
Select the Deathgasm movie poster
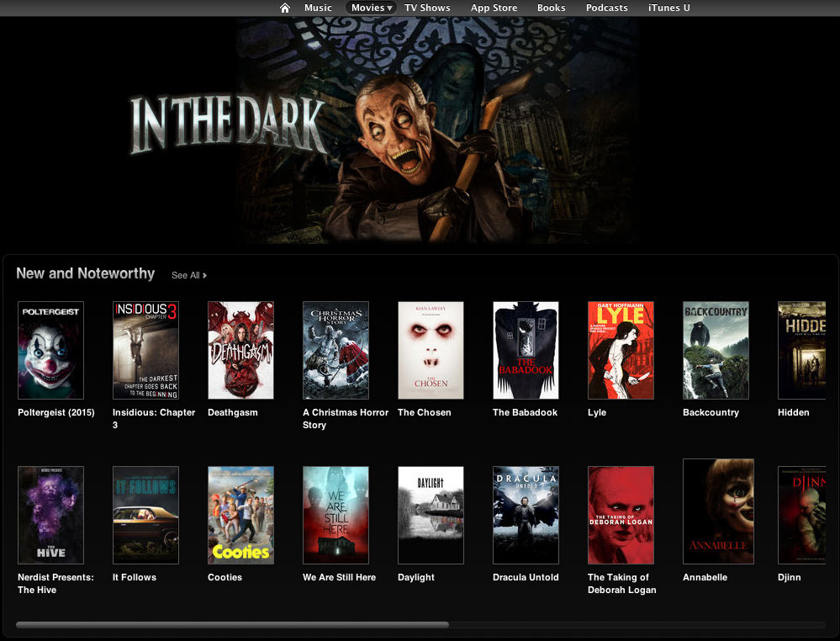click(x=240, y=350)
